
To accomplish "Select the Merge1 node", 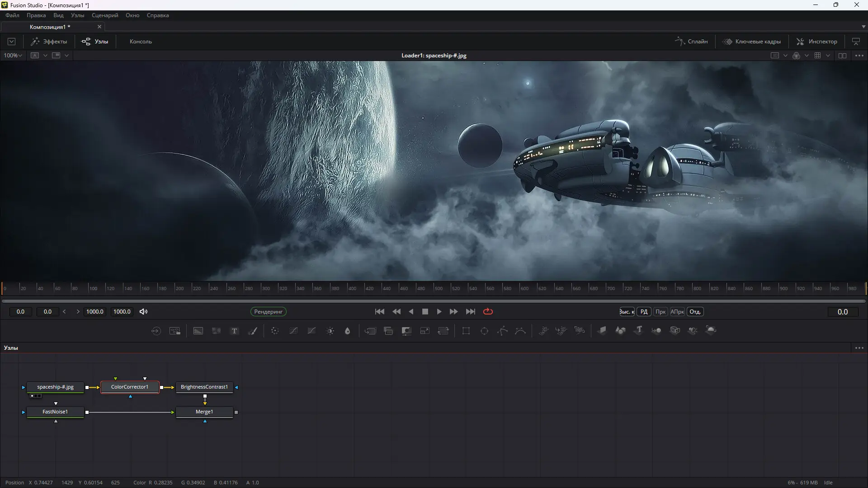I will 204,412.
